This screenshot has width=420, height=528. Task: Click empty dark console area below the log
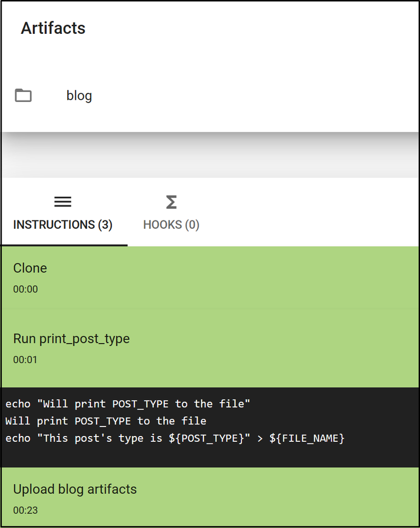[x=210, y=456]
